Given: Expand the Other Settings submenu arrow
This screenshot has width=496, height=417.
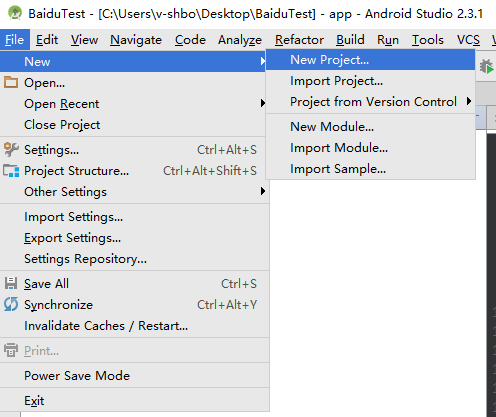Looking at the screenshot, I should click(263, 191).
